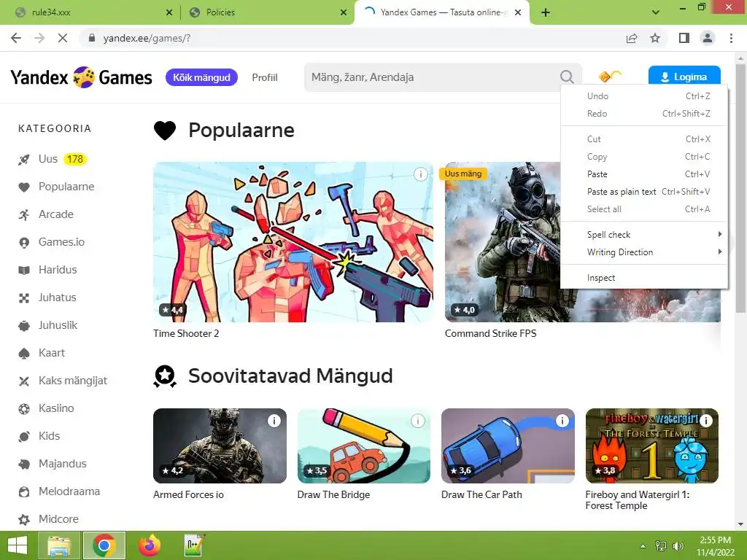View site information lock icon
This screenshot has width=747, height=560.
(x=92, y=38)
